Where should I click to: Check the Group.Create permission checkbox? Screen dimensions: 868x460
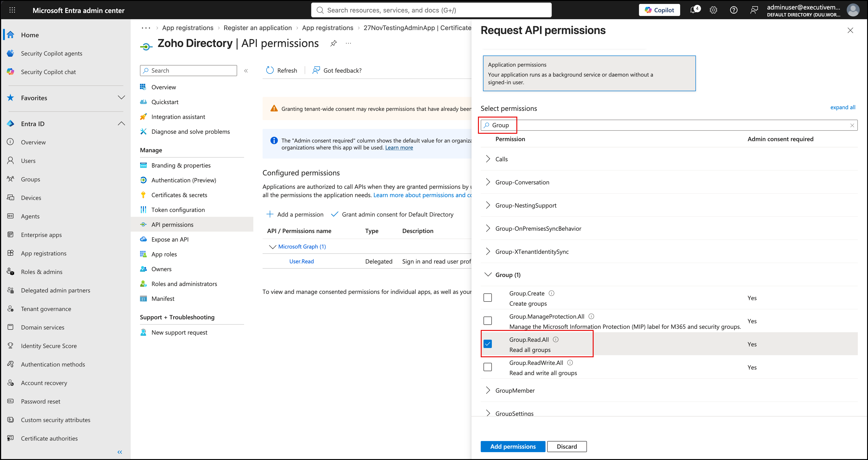click(x=488, y=298)
